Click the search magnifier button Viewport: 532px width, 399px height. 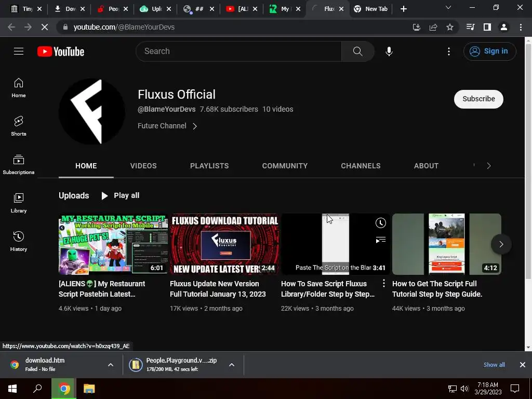point(357,51)
